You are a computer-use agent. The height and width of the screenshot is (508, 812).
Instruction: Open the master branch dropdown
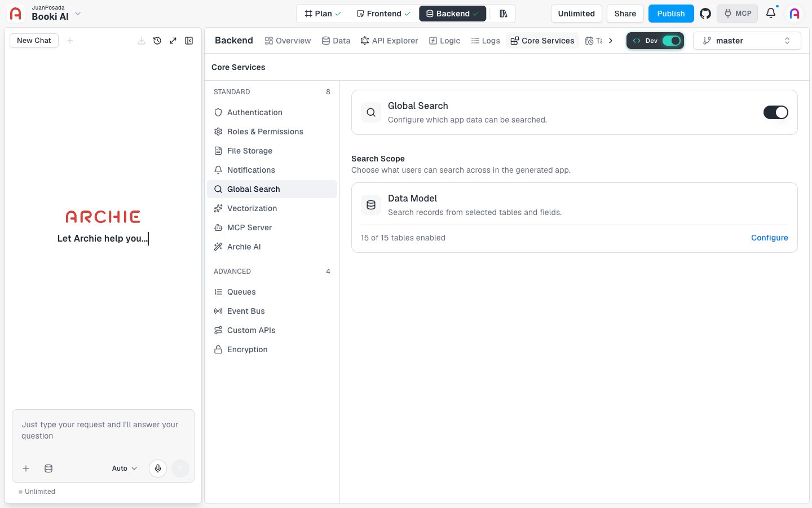(747, 41)
